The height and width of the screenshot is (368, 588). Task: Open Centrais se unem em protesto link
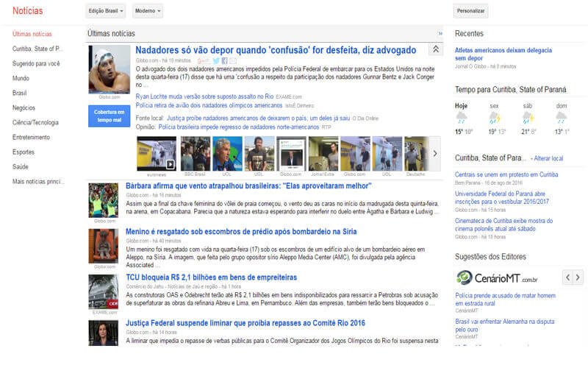point(506,174)
